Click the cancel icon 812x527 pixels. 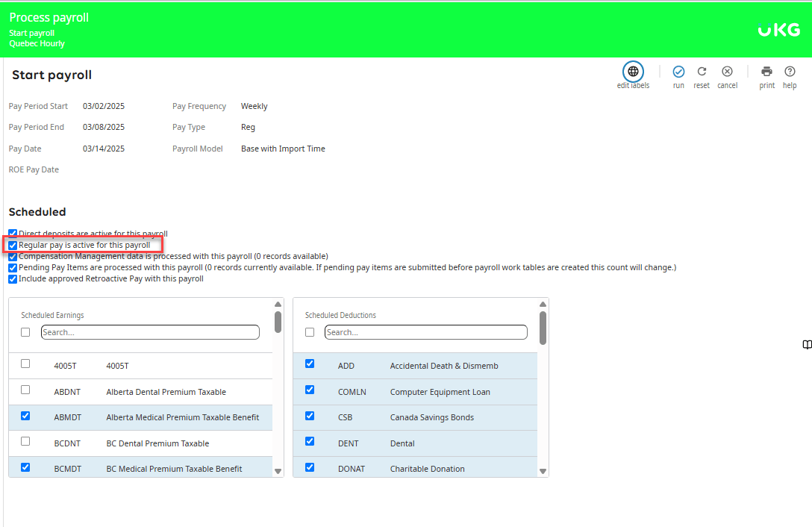[x=727, y=72]
